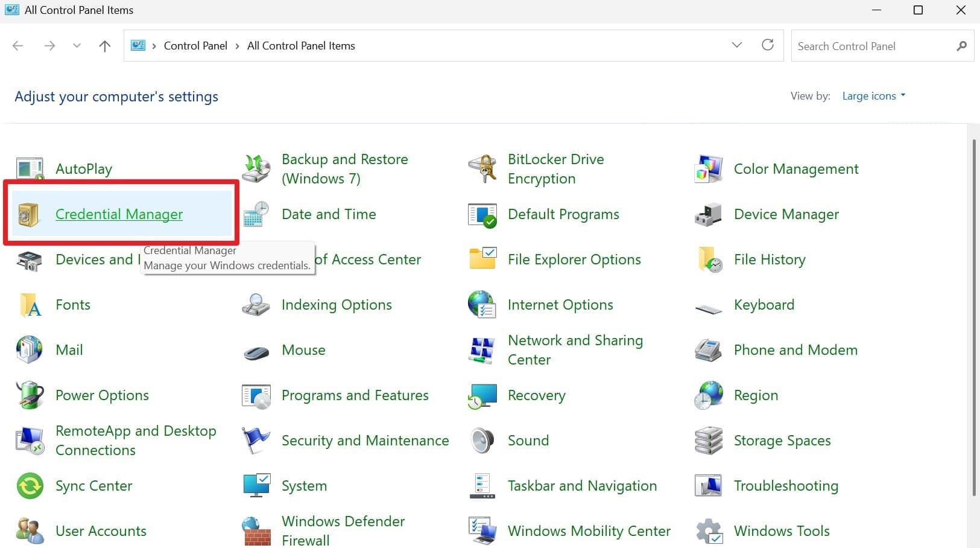Click the Programs and Features icon

tap(256, 395)
